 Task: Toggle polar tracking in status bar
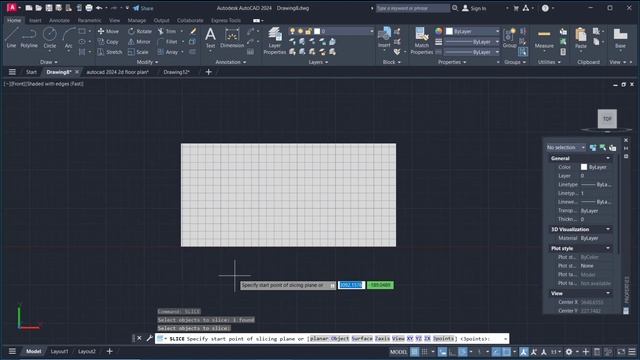tap(462, 351)
